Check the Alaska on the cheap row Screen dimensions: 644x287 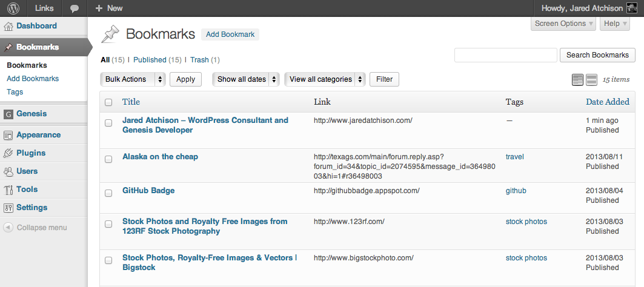pos(108,159)
